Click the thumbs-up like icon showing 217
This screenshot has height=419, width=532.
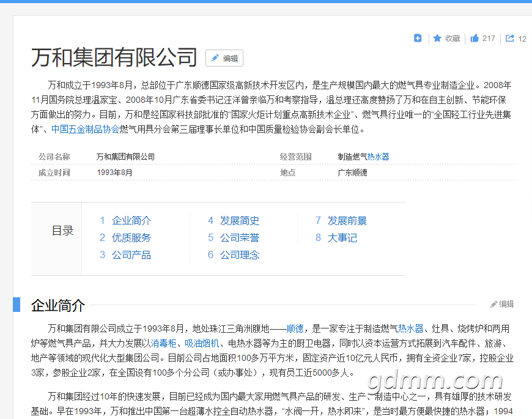pyautogui.click(x=475, y=38)
